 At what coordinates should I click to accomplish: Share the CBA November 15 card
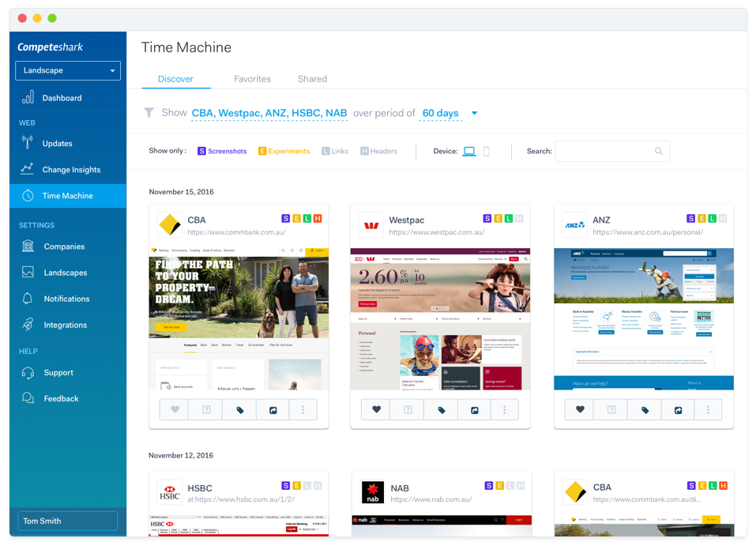click(273, 410)
